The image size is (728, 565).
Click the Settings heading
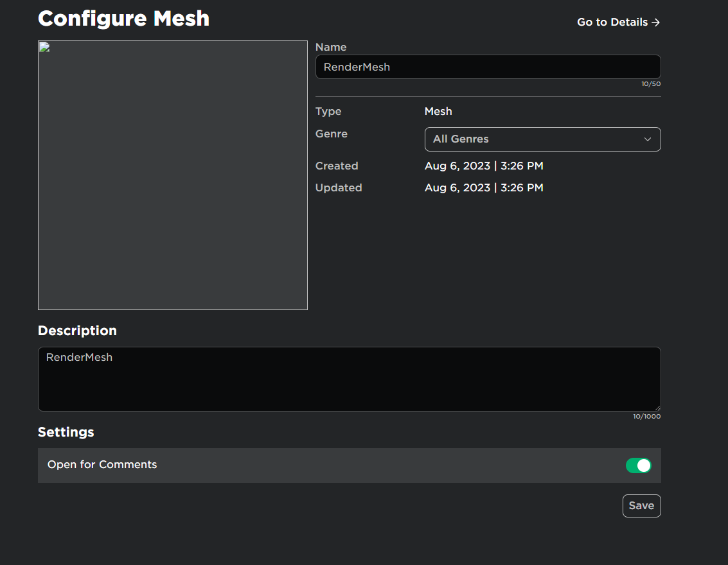tap(66, 432)
